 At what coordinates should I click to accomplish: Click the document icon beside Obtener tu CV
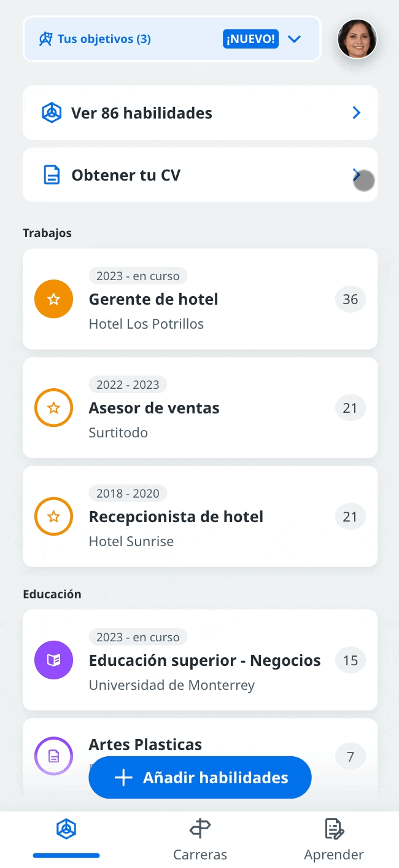52,175
